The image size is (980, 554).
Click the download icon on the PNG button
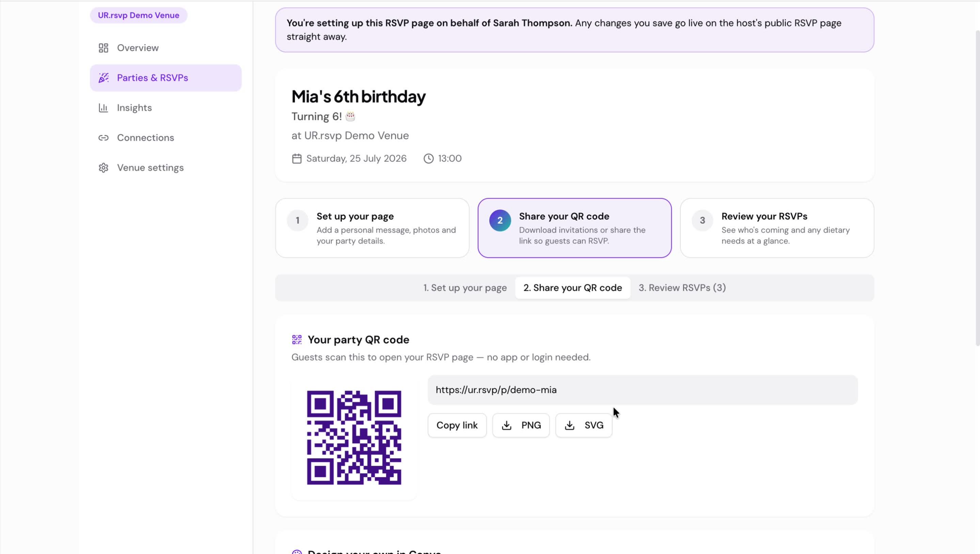[507, 425]
